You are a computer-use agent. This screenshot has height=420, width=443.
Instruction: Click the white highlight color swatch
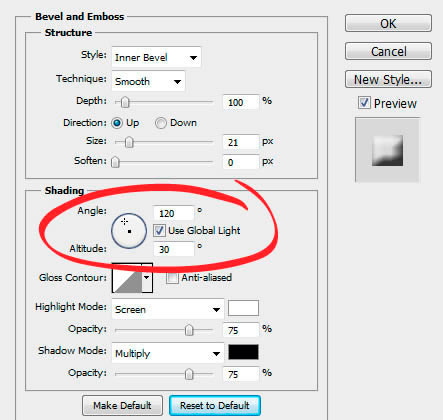243,308
